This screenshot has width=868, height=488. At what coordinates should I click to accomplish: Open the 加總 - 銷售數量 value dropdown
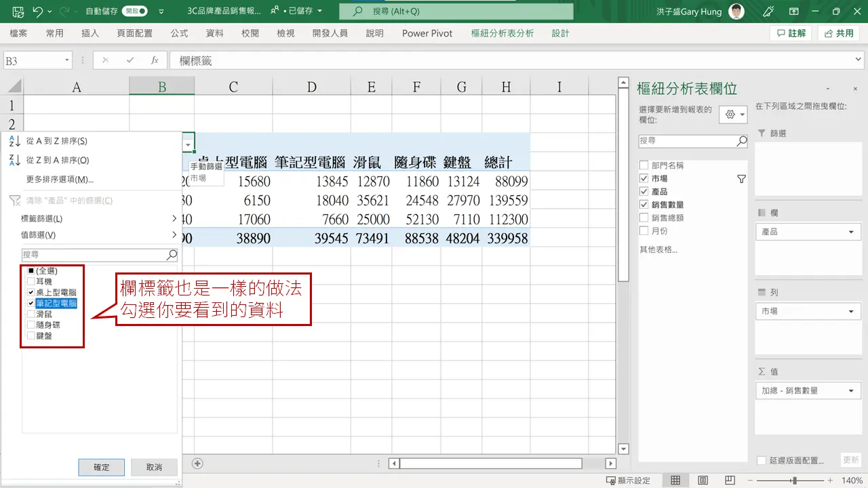(x=851, y=390)
